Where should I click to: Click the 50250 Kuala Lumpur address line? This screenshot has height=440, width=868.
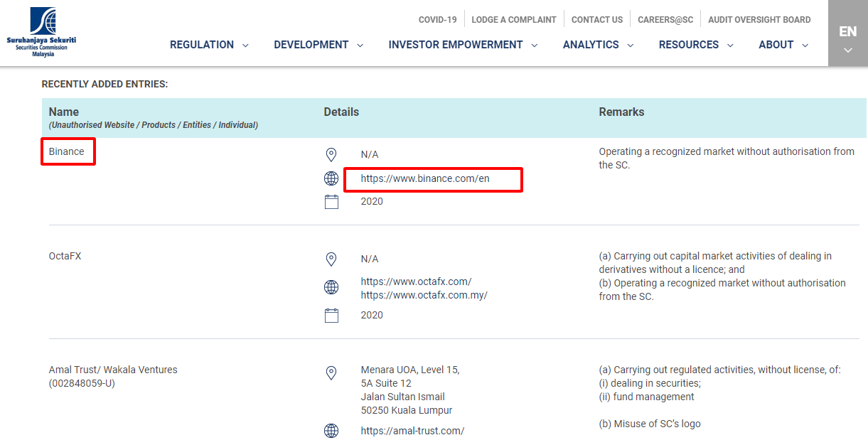click(x=407, y=410)
